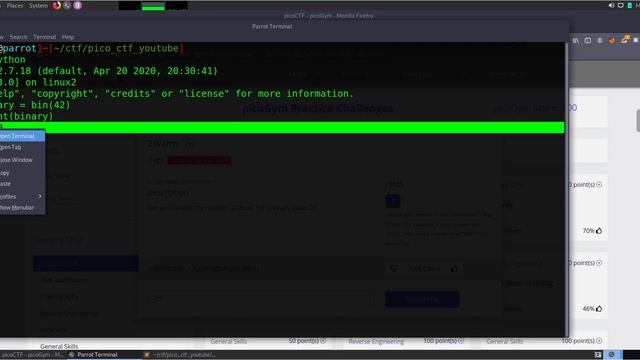Open the volume control in system tray
The height and width of the screenshot is (360, 640).
[611, 5]
